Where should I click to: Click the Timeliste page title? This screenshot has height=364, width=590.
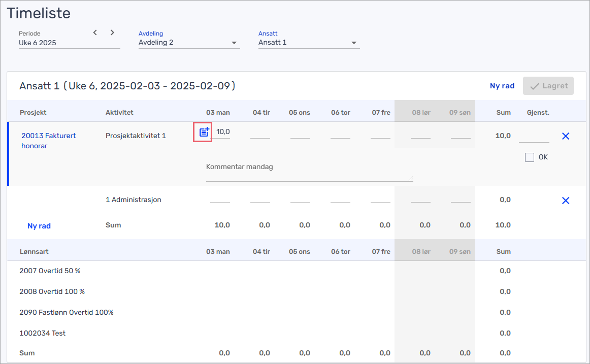pos(39,13)
